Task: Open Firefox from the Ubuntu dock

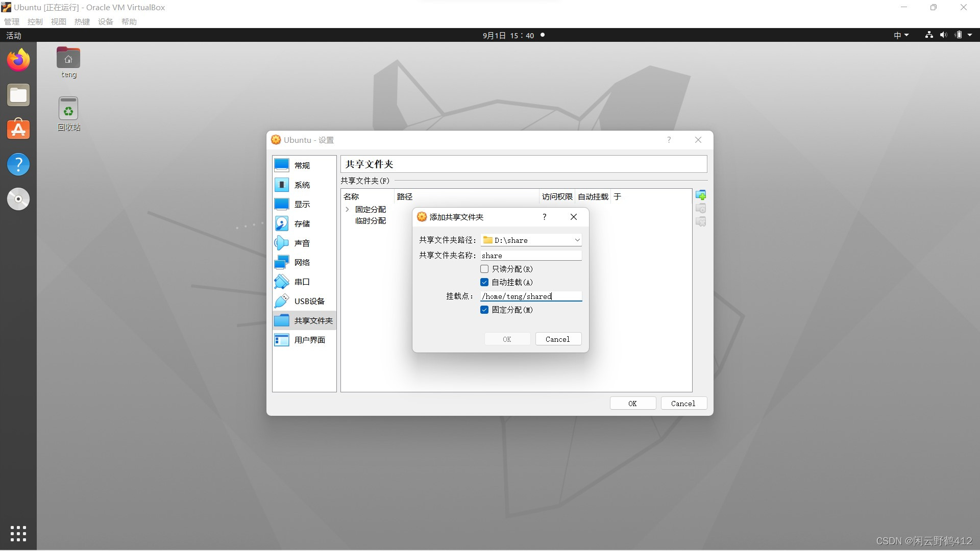Action: 18,60
